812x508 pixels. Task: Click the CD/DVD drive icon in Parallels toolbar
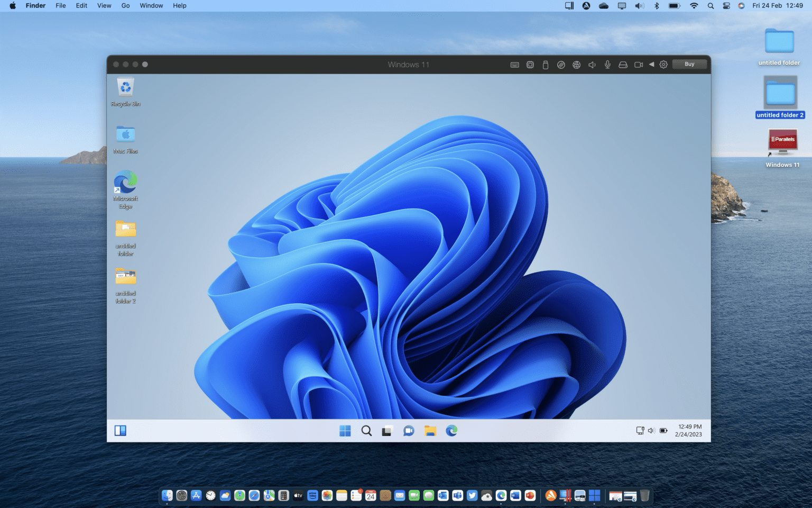(x=561, y=64)
